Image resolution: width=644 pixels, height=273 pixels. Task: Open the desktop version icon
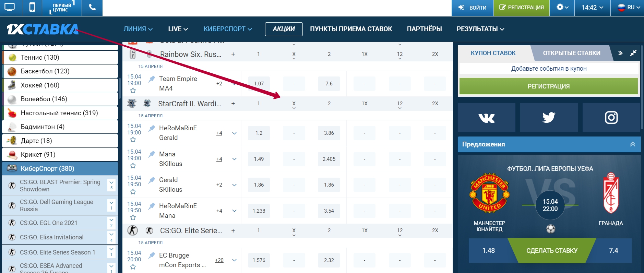pyautogui.click(x=10, y=8)
